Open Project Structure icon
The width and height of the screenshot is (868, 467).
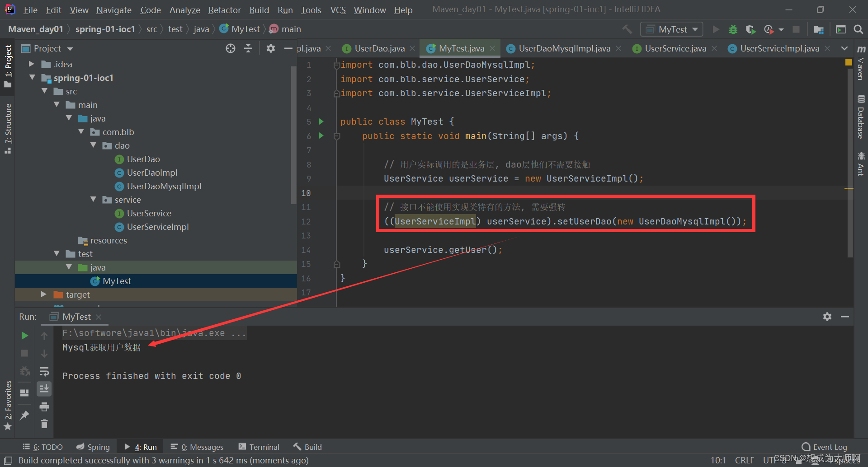[x=818, y=29]
